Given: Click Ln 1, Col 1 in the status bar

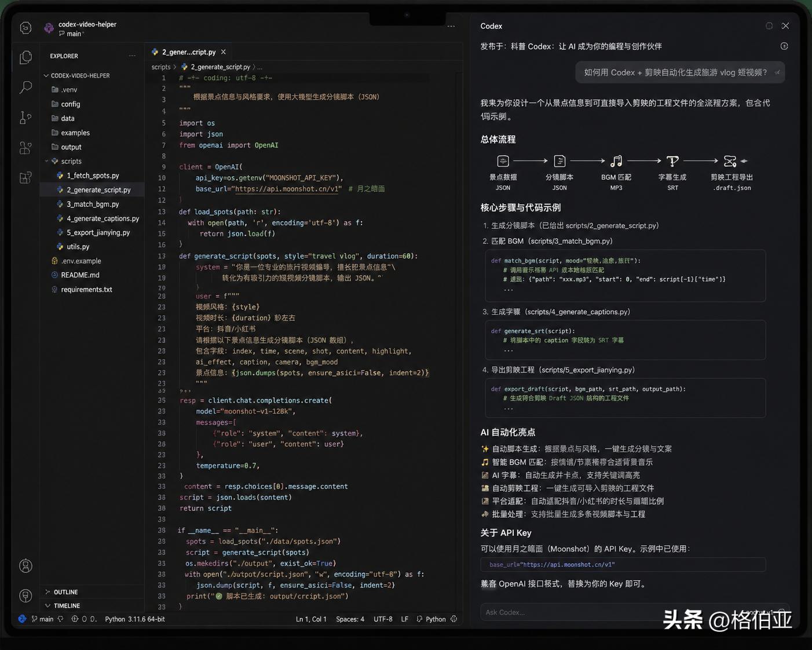Looking at the screenshot, I should tap(311, 619).
